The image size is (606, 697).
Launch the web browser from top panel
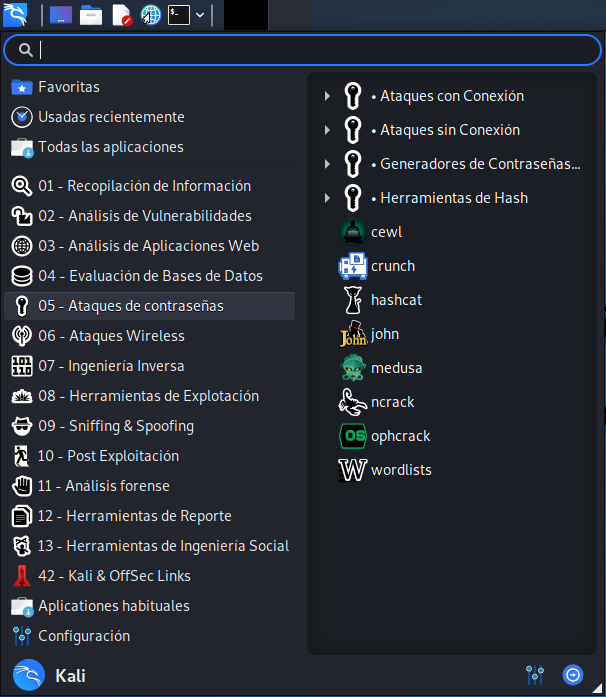[x=151, y=15]
